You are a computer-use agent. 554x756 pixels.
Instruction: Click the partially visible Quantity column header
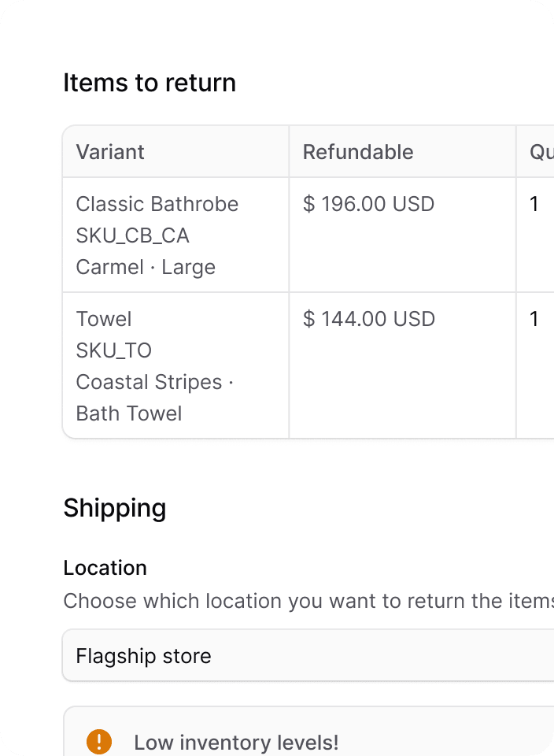tap(541, 152)
